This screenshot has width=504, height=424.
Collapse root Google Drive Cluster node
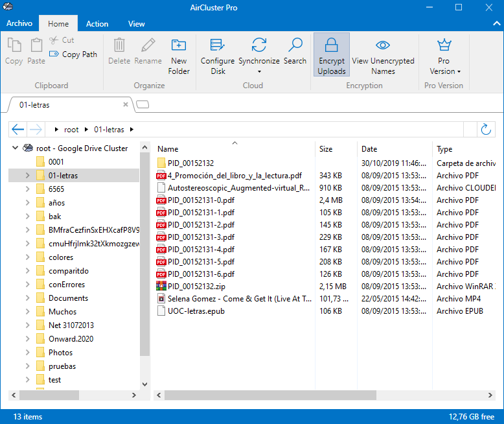(14, 148)
